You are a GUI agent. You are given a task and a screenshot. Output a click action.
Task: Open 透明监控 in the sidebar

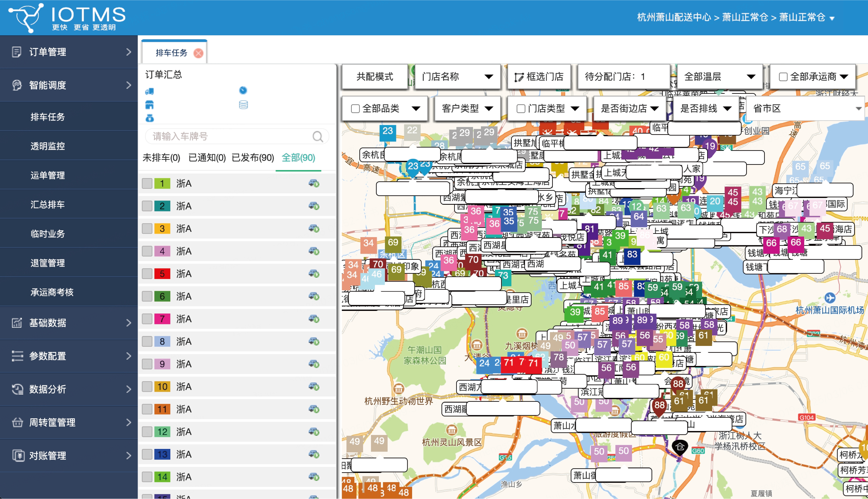pyautogui.click(x=48, y=146)
